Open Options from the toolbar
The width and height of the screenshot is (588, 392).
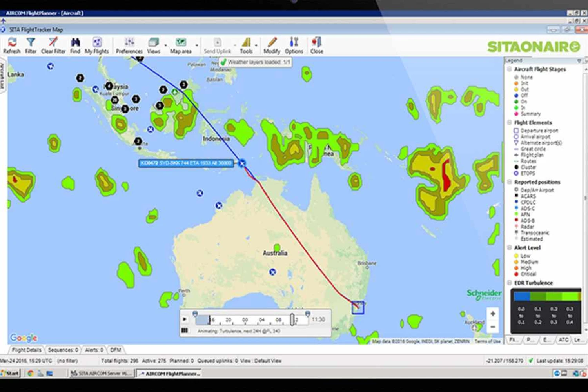[x=294, y=45]
